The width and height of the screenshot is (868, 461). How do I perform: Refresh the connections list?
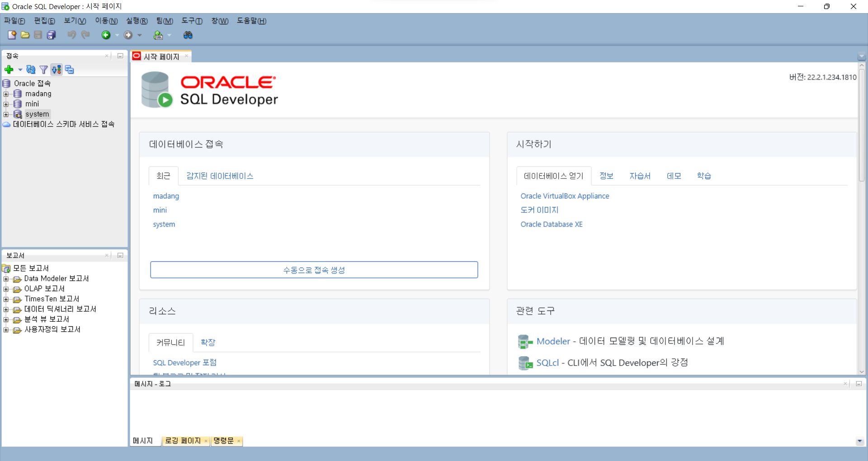(31, 69)
